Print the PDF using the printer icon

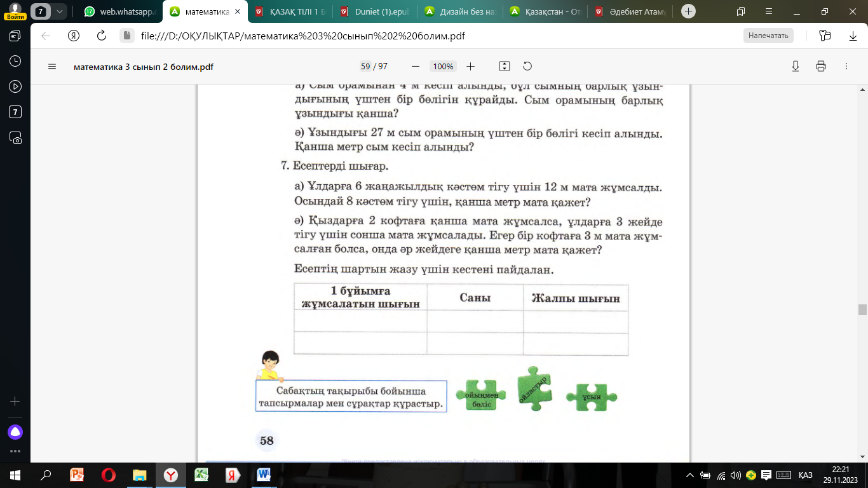(x=820, y=66)
